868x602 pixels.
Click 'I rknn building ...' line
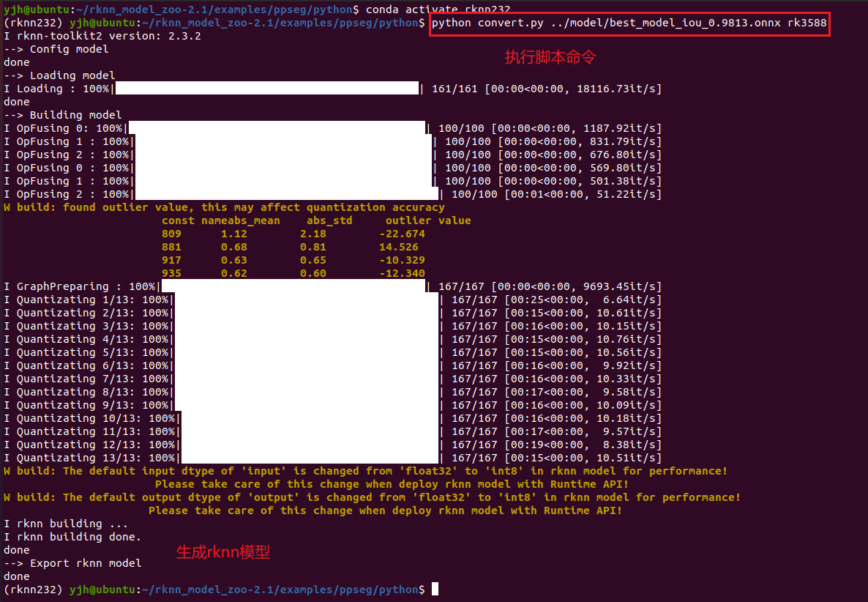(66, 524)
